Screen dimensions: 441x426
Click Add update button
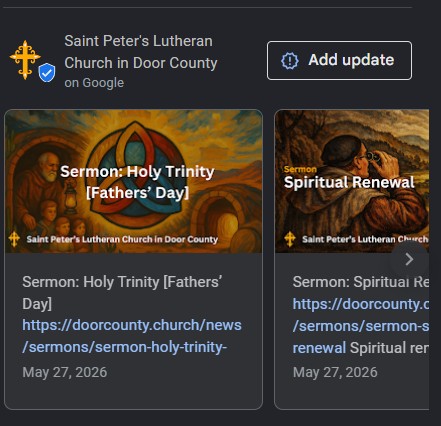[339, 60]
